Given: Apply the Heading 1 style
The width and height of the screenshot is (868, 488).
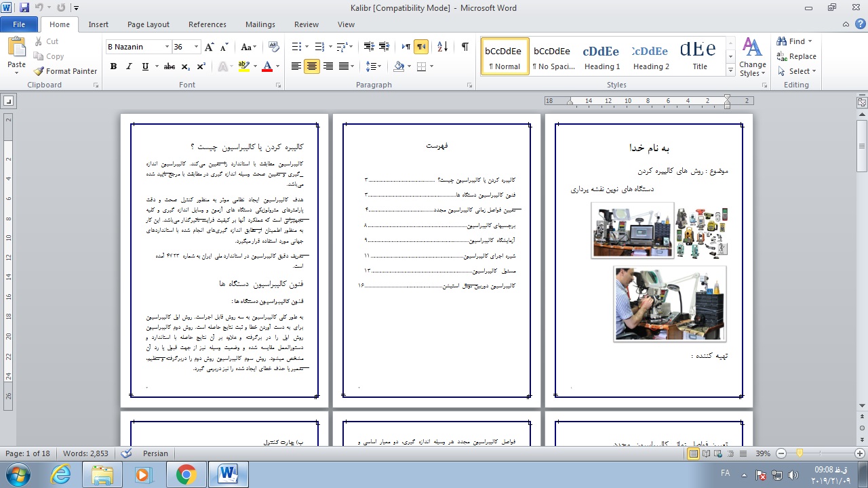Looking at the screenshot, I should pyautogui.click(x=602, y=56).
